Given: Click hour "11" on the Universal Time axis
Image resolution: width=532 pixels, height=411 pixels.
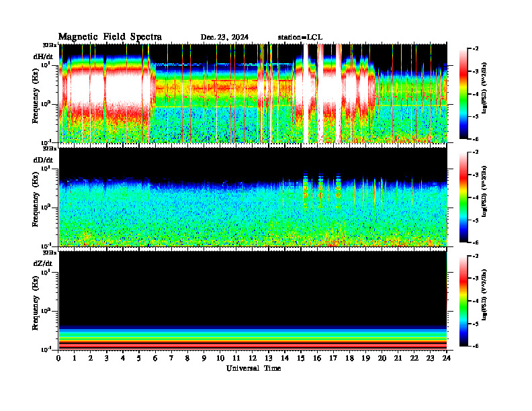Looking at the screenshot, I should (236, 359).
